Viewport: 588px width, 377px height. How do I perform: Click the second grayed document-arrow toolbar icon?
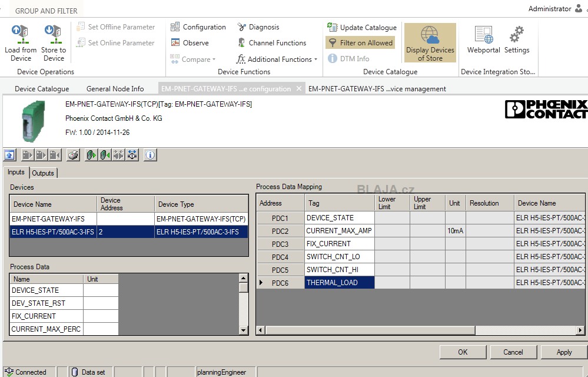pos(41,154)
